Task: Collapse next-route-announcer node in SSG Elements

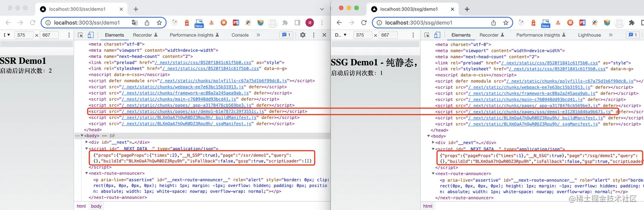Action: pyautogui.click(x=433, y=174)
